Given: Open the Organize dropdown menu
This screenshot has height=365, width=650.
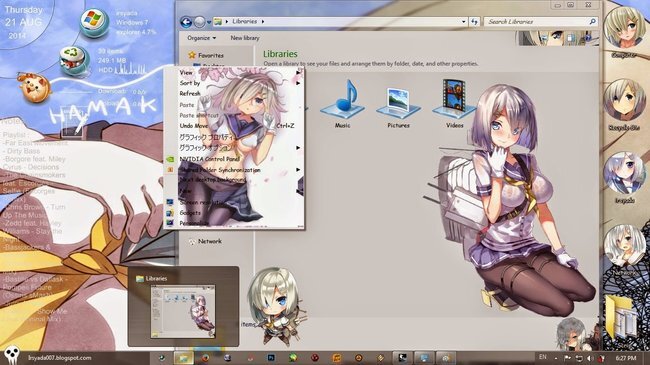Looking at the screenshot, I should coord(201,38).
